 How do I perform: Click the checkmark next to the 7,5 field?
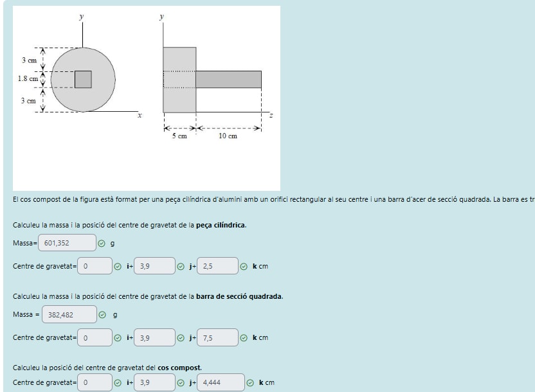(x=244, y=337)
